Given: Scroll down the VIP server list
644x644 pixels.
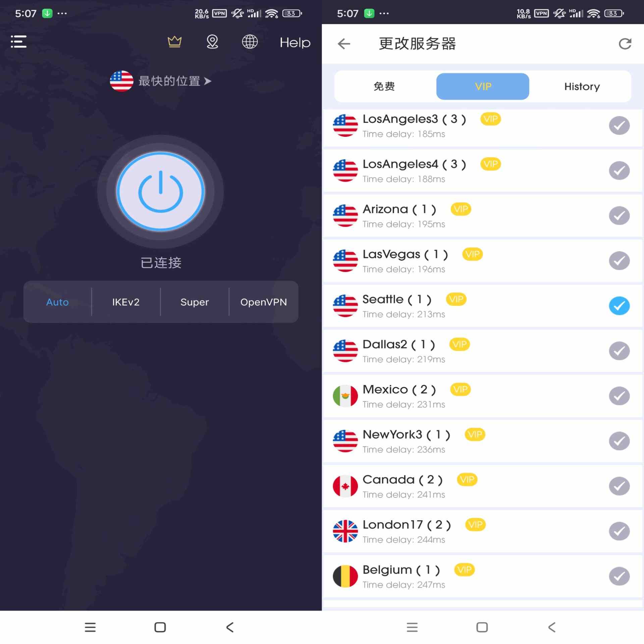Looking at the screenshot, I should tap(482, 354).
